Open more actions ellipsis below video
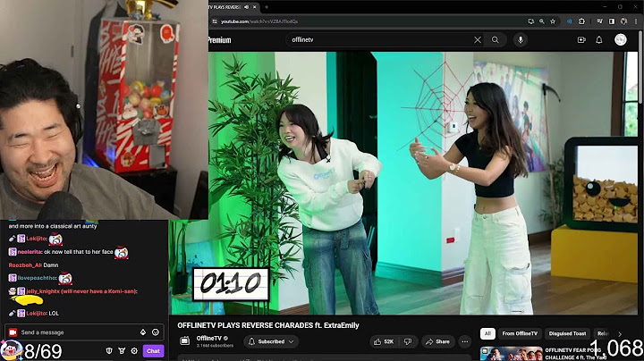Viewport: 644px width, 361px height. pyautogui.click(x=464, y=341)
